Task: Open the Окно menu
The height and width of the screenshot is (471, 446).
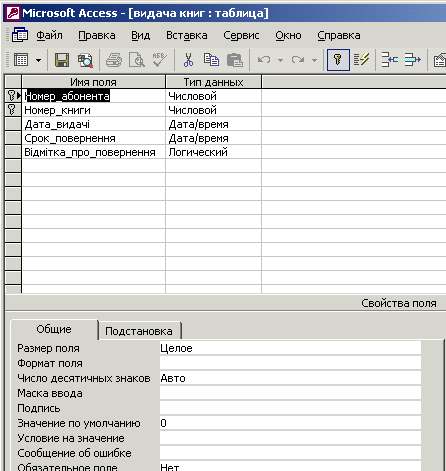Action: (288, 35)
